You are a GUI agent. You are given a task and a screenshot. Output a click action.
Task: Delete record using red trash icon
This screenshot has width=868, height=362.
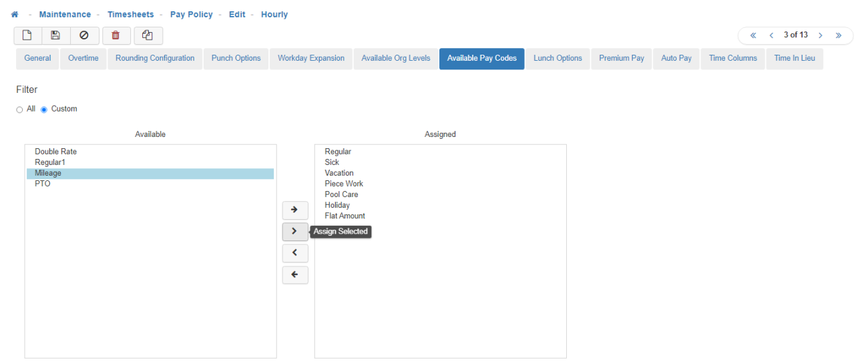(x=116, y=36)
